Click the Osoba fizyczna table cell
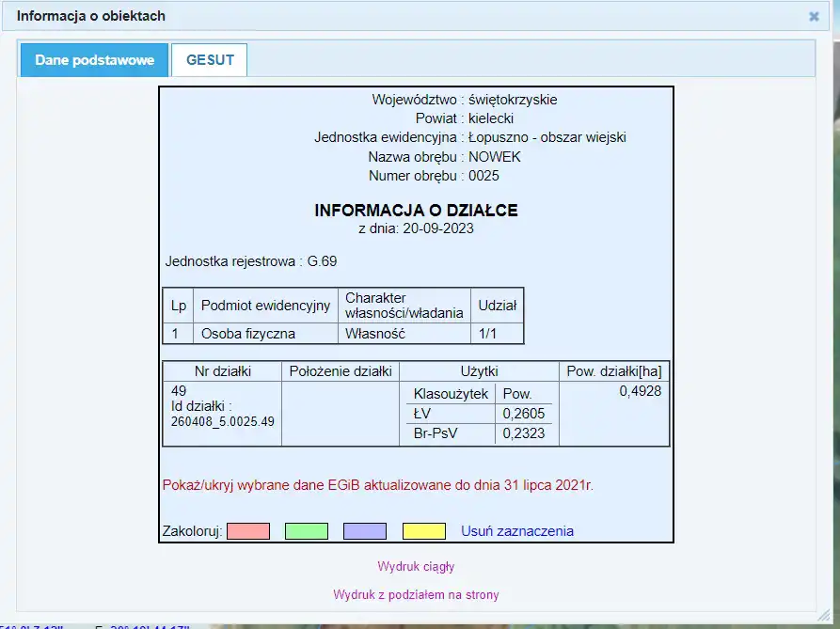 coord(248,334)
